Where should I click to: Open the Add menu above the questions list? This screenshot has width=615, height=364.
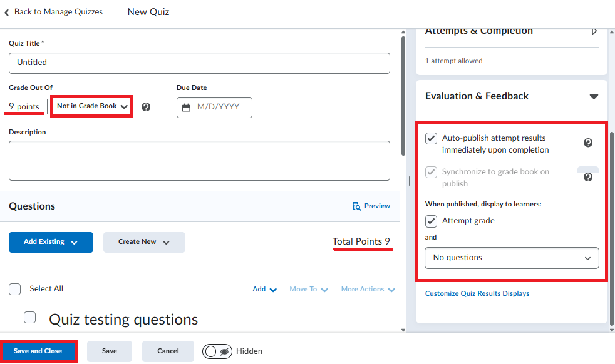tap(264, 289)
